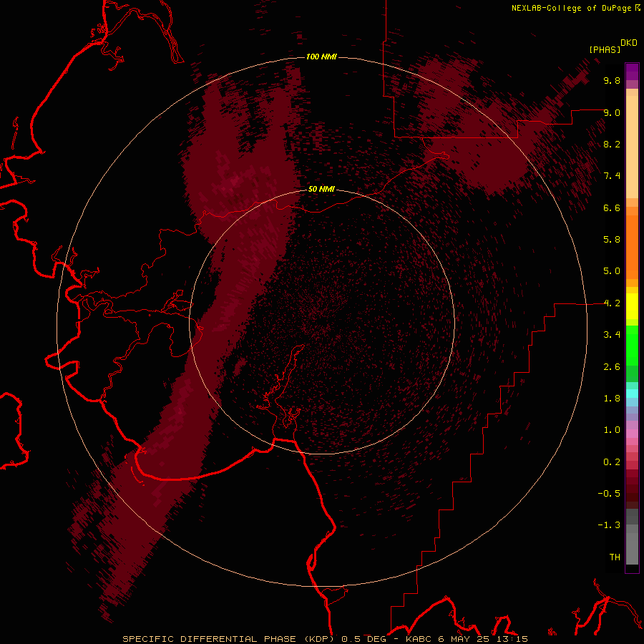Click the pale peach segment of the color scale
The height and width of the screenshot is (644, 644).
coord(632,147)
